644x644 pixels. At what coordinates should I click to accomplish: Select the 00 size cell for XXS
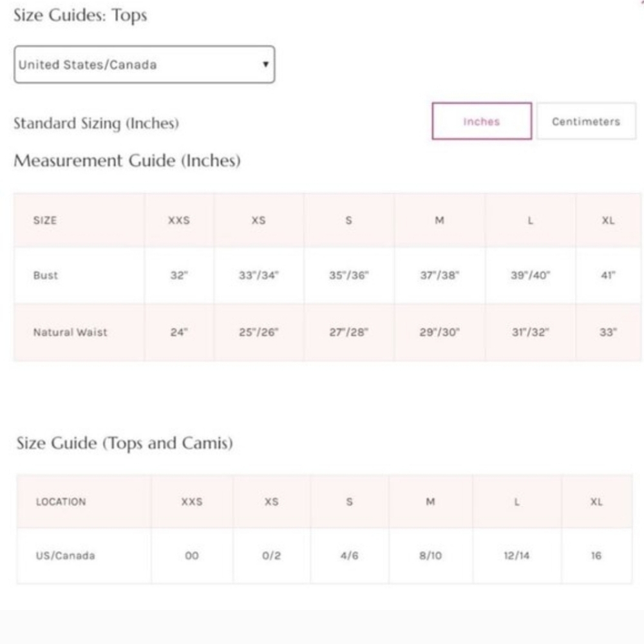[192, 556]
